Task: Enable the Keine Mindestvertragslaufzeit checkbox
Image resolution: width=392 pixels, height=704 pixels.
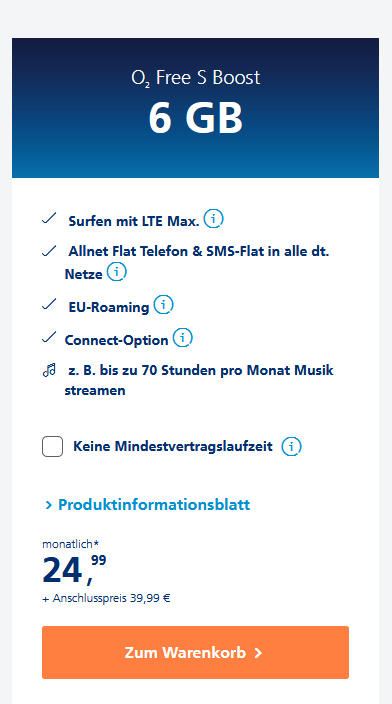Action: click(53, 447)
